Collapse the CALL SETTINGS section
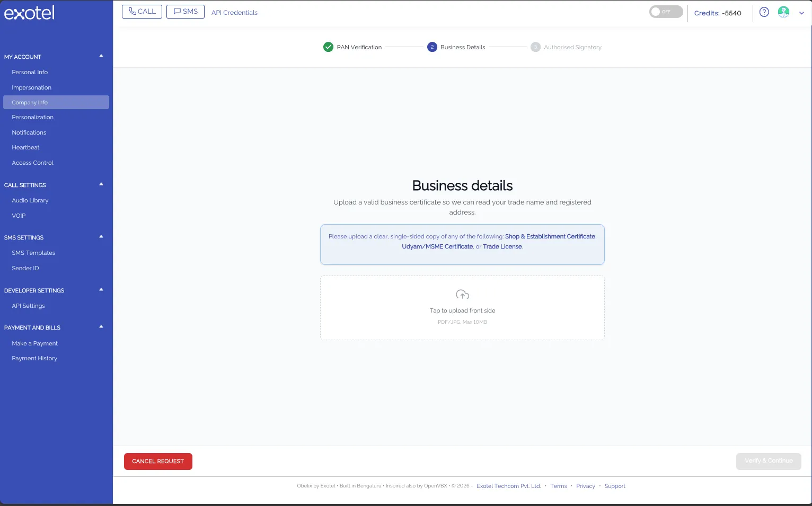812x506 pixels. click(101, 184)
